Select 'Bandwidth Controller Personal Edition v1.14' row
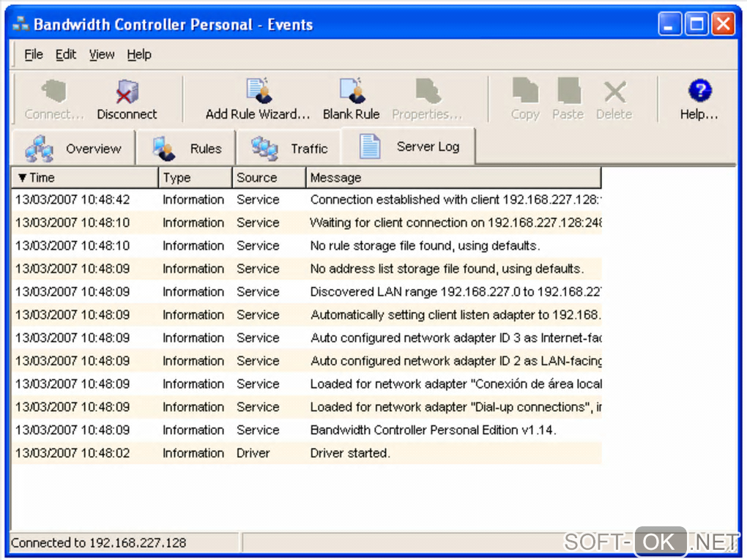This screenshot has height=560, width=747. 307,430
